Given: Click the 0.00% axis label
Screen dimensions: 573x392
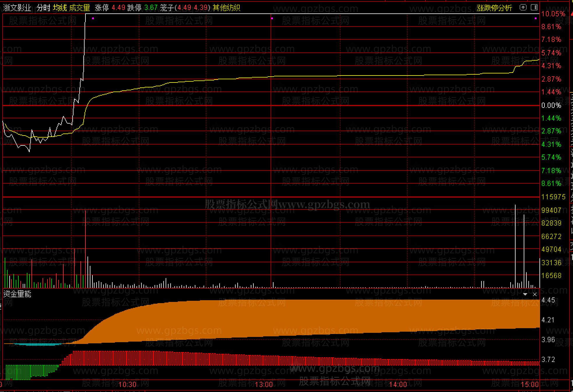Looking at the screenshot, I should click(x=551, y=105).
